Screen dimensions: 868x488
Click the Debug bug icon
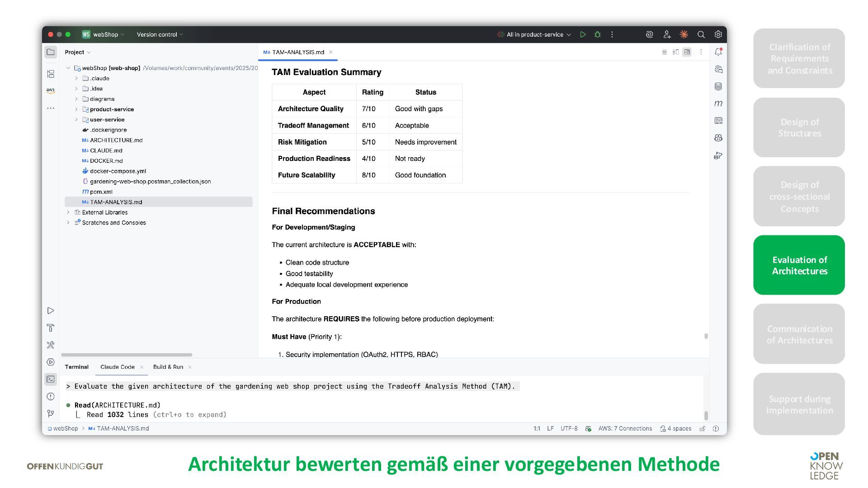pyautogui.click(x=597, y=34)
